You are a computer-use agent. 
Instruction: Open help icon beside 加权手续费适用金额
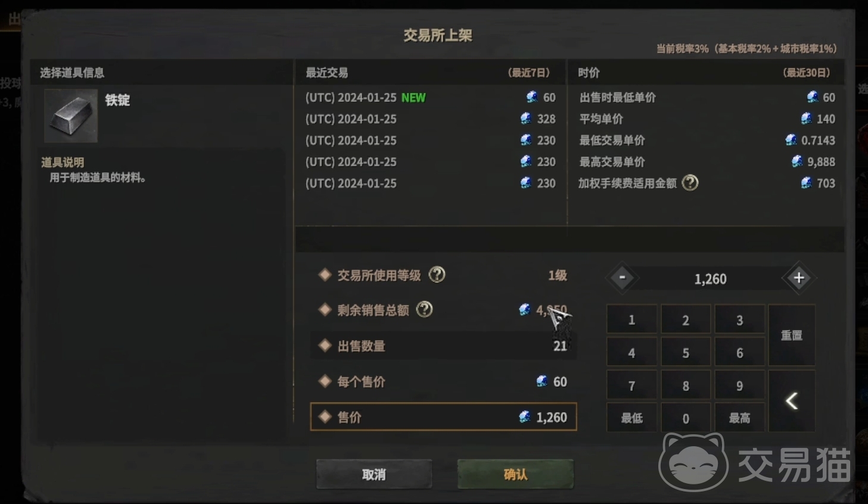(690, 183)
